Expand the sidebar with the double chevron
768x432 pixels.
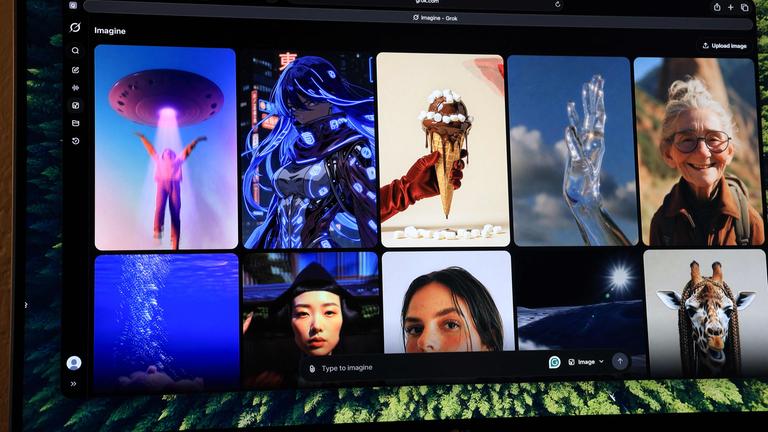(74, 383)
